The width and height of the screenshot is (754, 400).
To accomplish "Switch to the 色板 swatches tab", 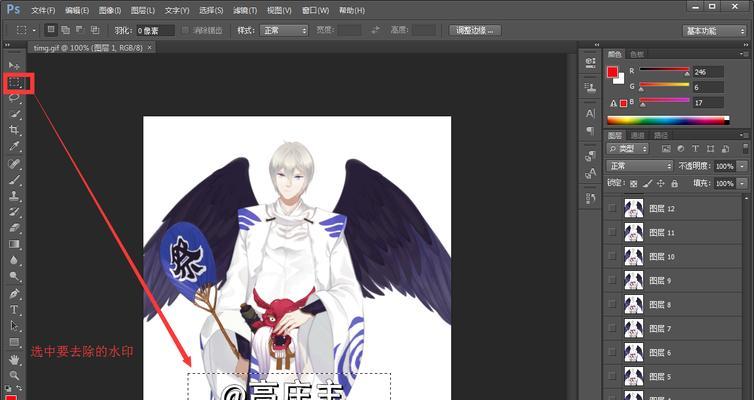I will [x=637, y=54].
